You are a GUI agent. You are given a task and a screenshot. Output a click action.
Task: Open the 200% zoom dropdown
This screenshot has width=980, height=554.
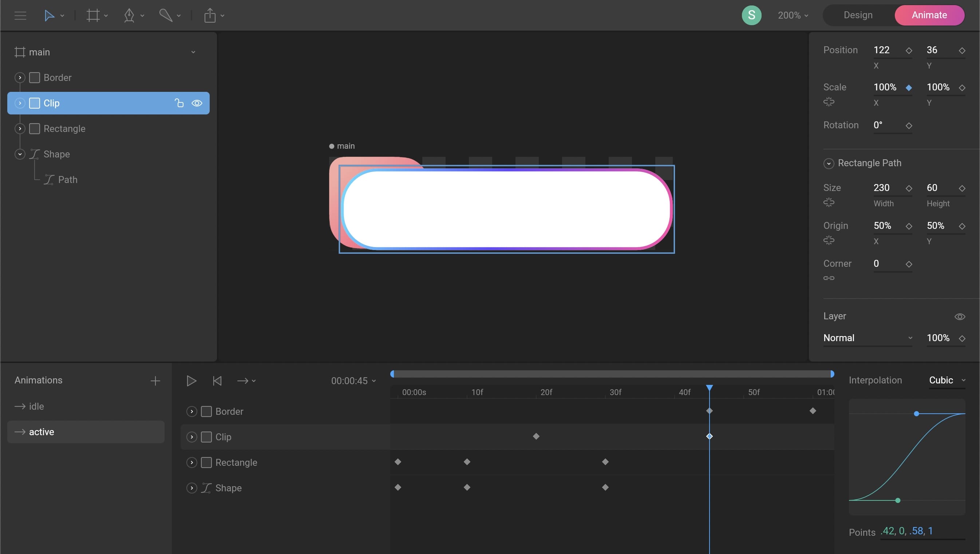[x=793, y=15]
